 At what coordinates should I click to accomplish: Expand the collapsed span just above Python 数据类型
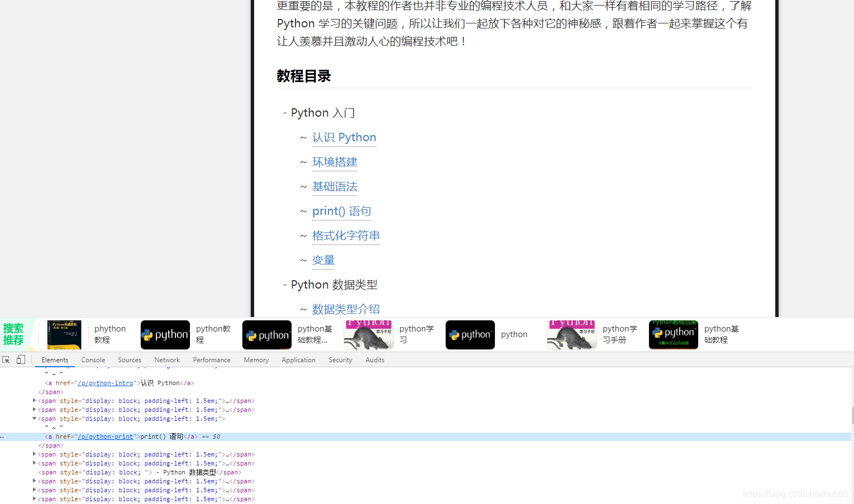35,463
